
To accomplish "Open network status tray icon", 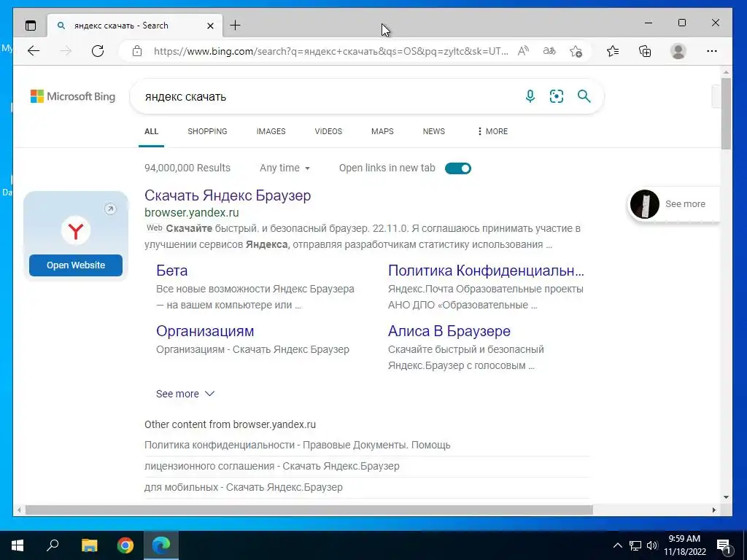I will coord(635,545).
